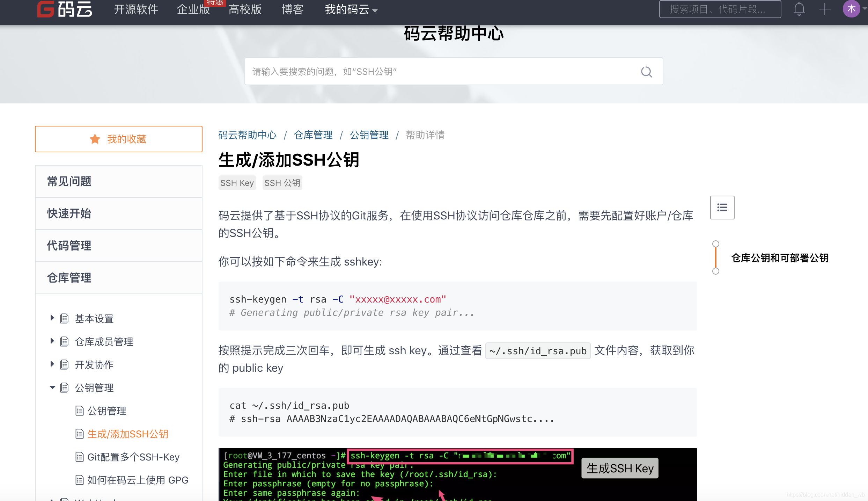The image size is (868, 501).
Task: Click the plus create icon
Action: tap(824, 9)
